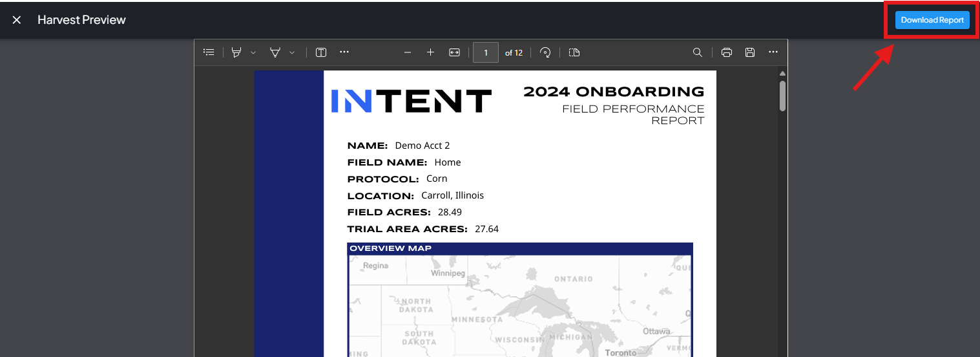Viewport: 980px width, 357px height.
Task: Click the Download Report button
Action: click(x=932, y=20)
